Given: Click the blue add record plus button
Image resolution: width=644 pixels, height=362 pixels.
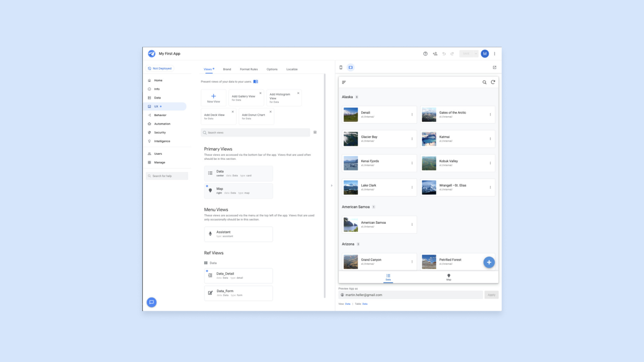Looking at the screenshot, I should pos(489,262).
